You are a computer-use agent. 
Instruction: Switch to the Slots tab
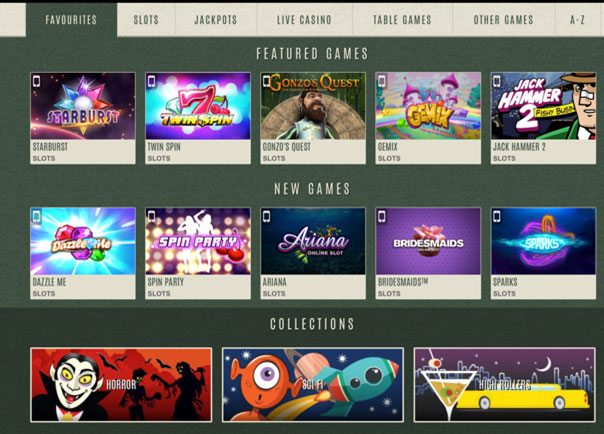[x=146, y=20]
